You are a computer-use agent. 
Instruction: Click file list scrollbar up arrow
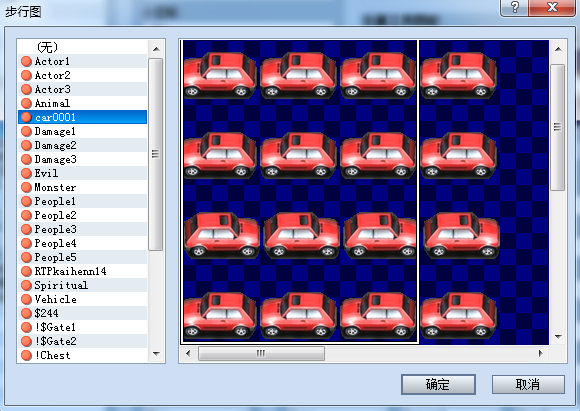(156, 49)
